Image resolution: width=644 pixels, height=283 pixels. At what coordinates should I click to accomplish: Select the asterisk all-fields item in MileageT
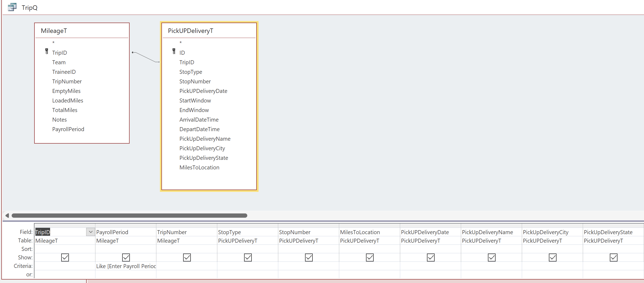click(53, 43)
